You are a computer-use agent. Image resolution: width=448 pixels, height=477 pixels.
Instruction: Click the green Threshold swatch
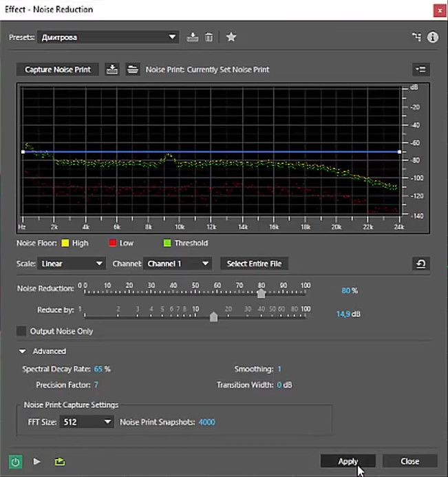tap(167, 243)
